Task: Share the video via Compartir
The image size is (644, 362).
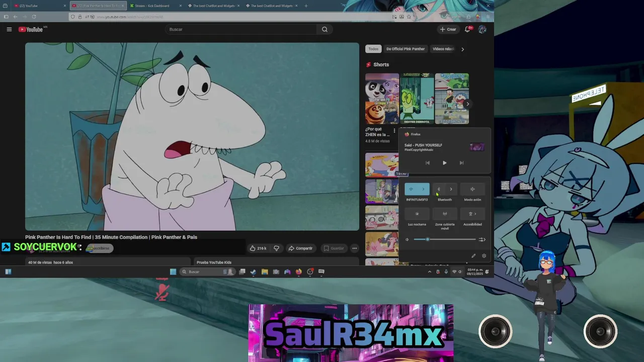Action: point(300,248)
